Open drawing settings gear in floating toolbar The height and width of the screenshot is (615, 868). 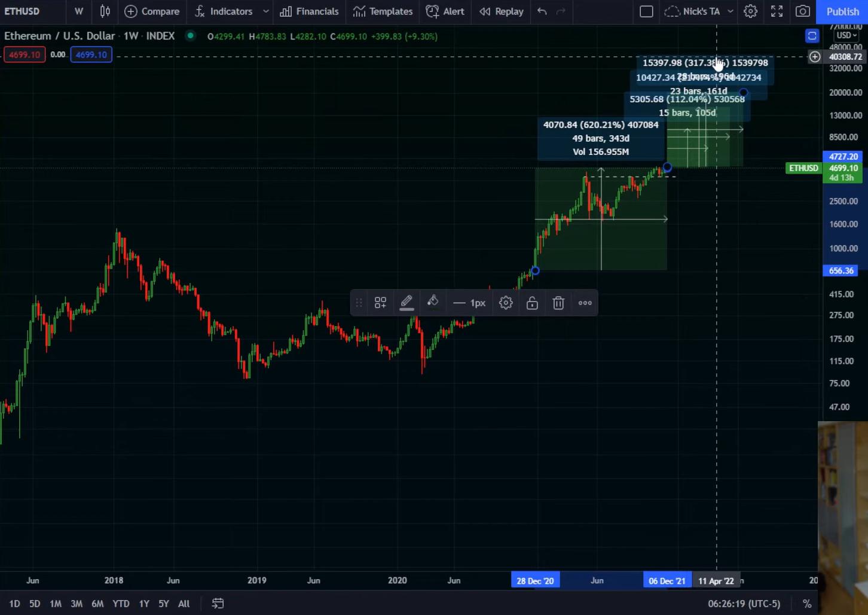506,303
